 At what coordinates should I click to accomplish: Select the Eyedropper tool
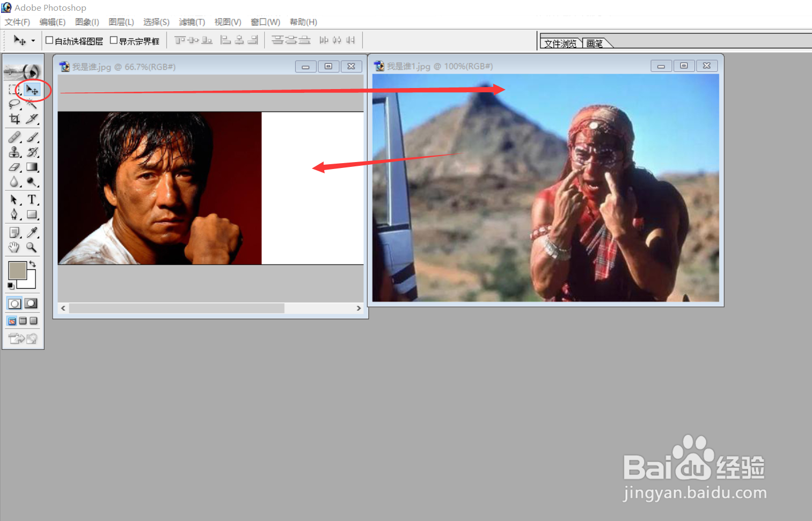coord(32,233)
